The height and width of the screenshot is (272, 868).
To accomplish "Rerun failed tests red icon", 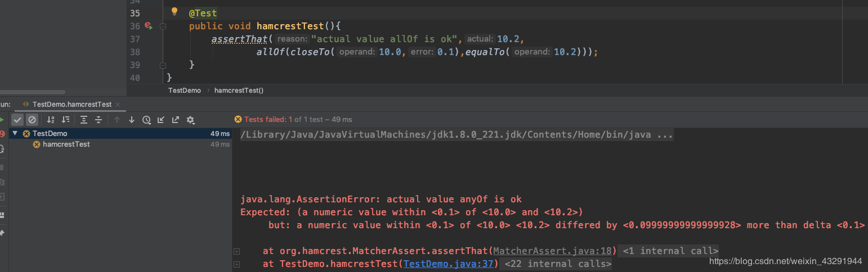I will pyautogui.click(x=2, y=134).
